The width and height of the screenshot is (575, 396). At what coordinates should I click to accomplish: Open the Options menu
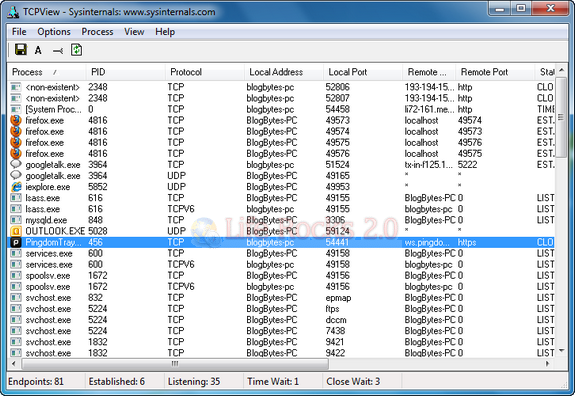(x=54, y=32)
